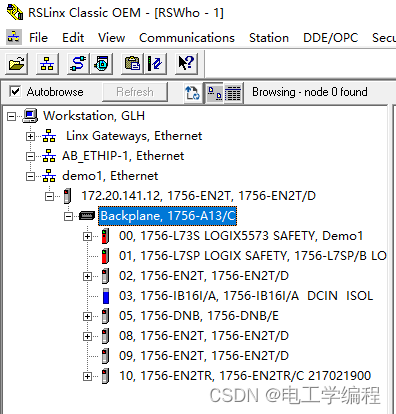Select '03, 1756-IB16I/A' DCIN ISOL row
This screenshot has width=396, height=414.
pyautogui.click(x=246, y=296)
